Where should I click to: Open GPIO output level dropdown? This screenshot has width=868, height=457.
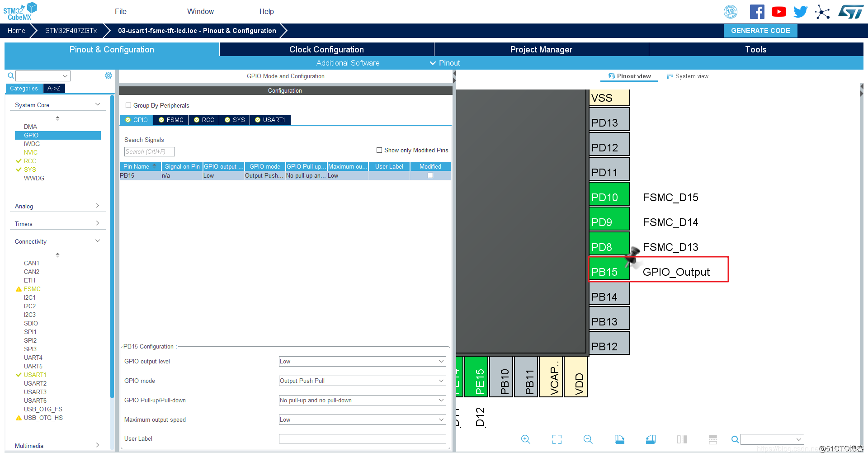point(363,361)
